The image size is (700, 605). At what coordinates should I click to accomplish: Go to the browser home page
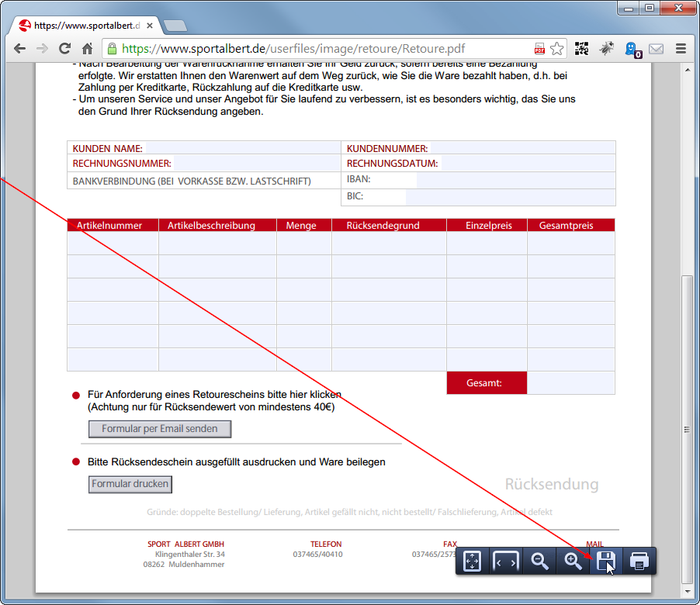point(88,49)
